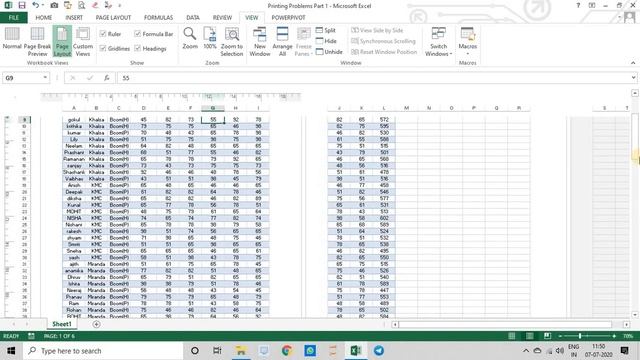Click the horizontal scrollbar track
This screenshot has height=360, width=640.
[x=505, y=324]
